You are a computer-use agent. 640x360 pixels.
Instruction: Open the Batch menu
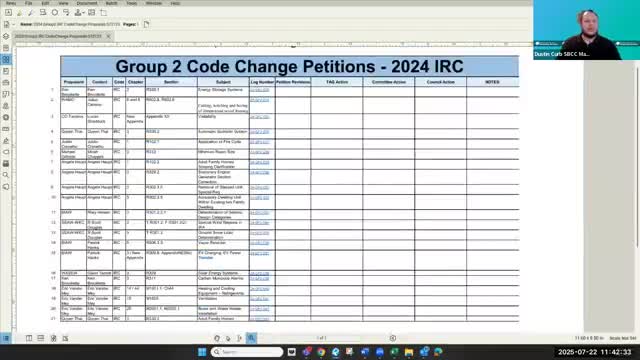111,3
